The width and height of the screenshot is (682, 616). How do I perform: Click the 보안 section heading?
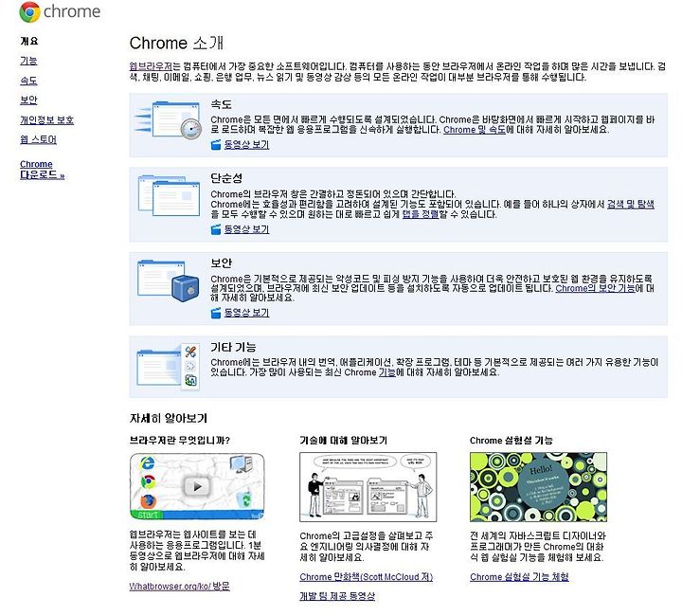(x=221, y=263)
